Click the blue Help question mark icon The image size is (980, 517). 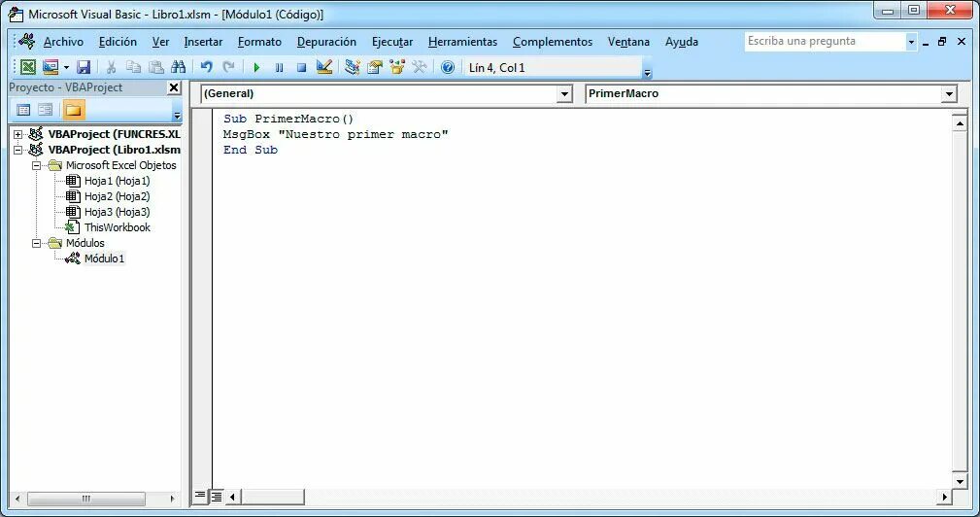pos(448,67)
